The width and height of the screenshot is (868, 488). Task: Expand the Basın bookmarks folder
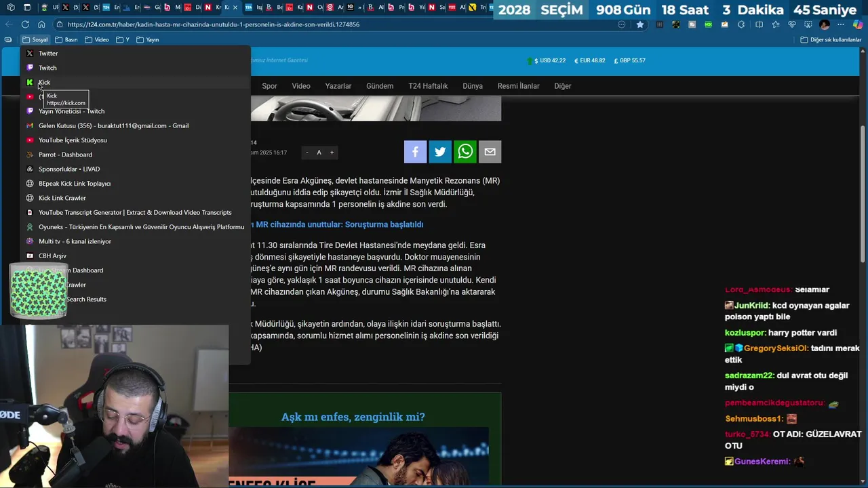(66, 39)
